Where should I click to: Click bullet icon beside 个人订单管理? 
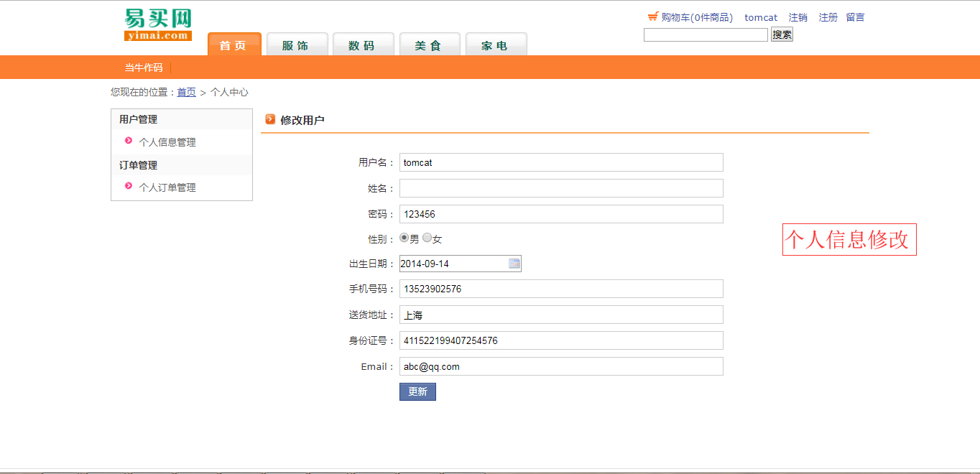(129, 186)
